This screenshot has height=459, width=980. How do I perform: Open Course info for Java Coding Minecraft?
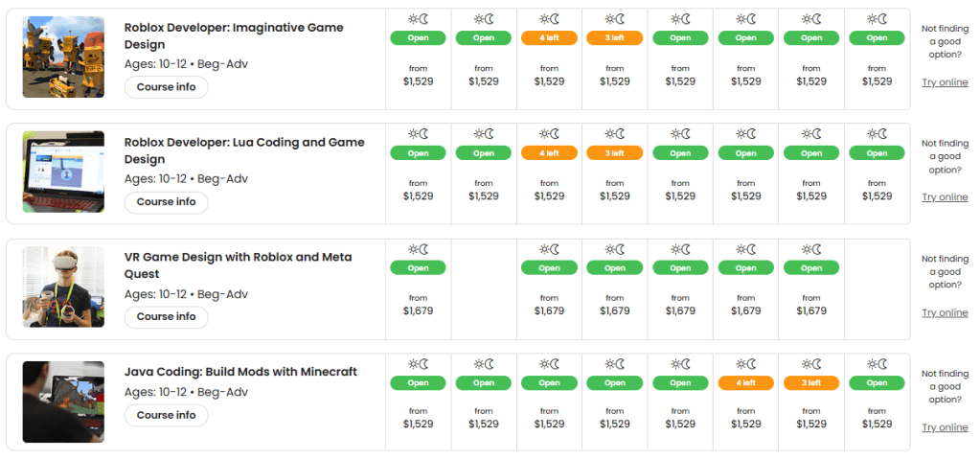[x=166, y=415]
